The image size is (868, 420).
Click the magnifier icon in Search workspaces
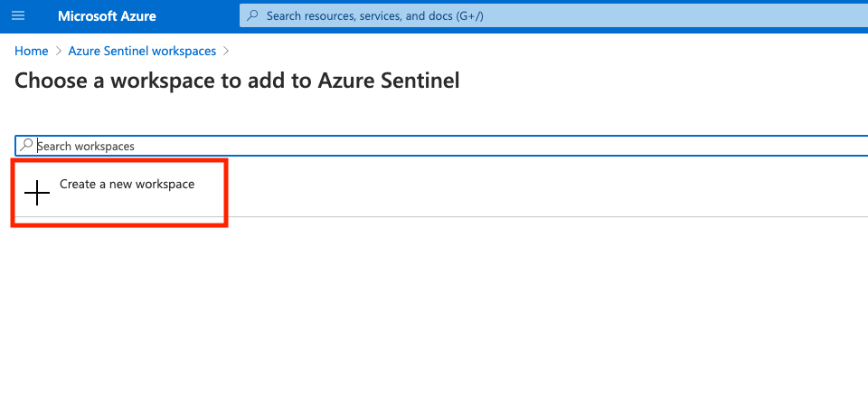click(x=27, y=145)
